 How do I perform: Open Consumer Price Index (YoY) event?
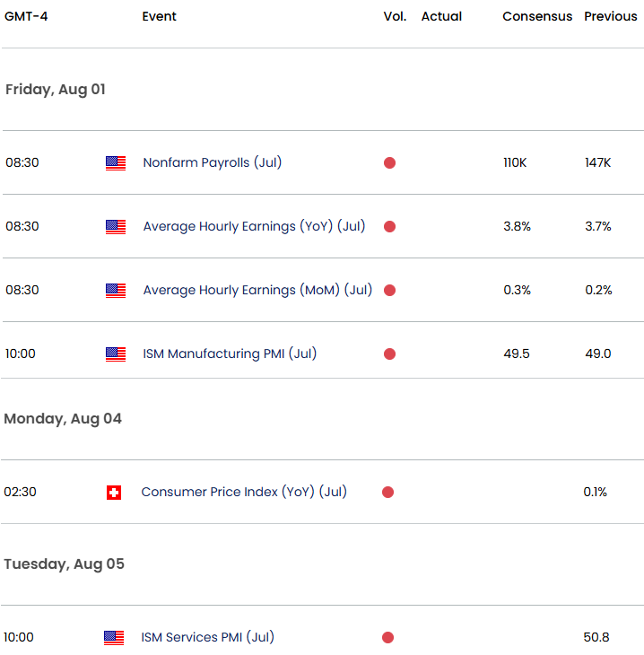[243, 492]
